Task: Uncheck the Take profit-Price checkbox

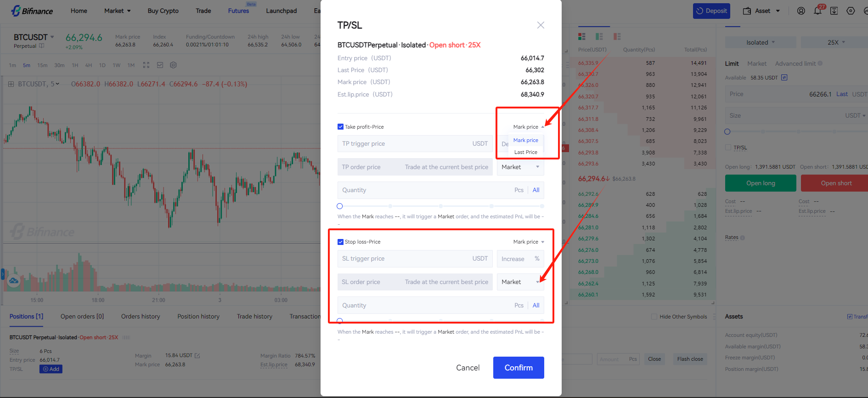Action: pyautogui.click(x=340, y=127)
